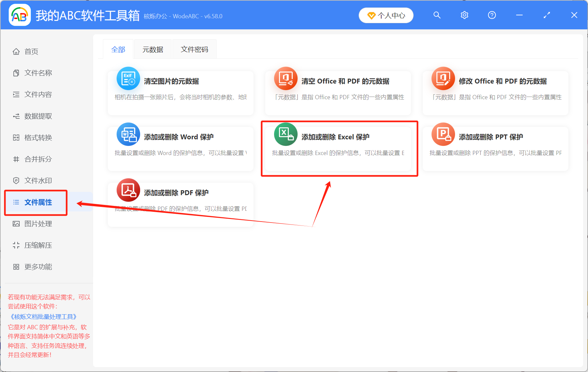This screenshot has width=588, height=372.
Task: Open 个人中心
Action: (386, 15)
